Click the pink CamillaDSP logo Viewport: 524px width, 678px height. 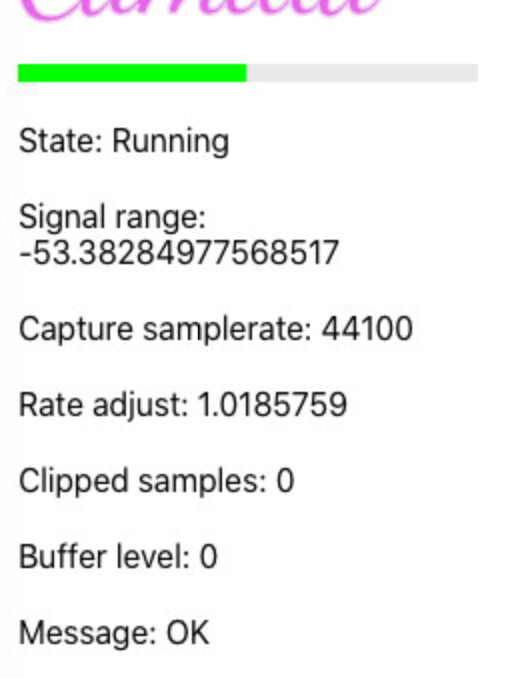point(201,10)
